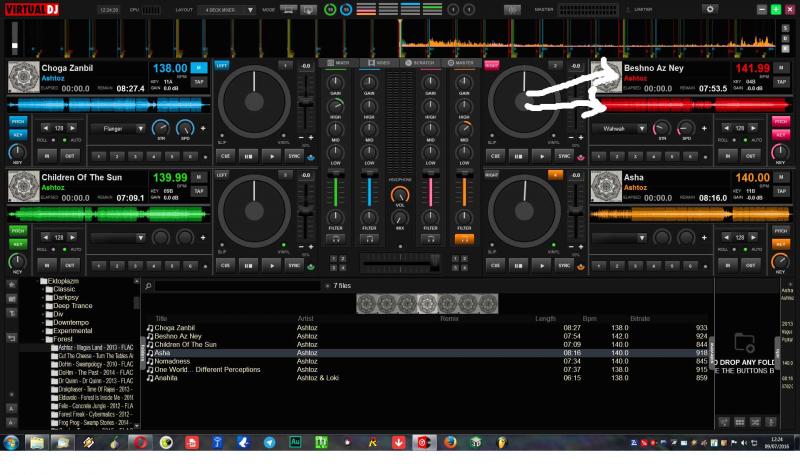This screenshot has width=800, height=475.
Task: Toggle PITCH button on Beshno Az Ney deck
Action: coord(781,121)
